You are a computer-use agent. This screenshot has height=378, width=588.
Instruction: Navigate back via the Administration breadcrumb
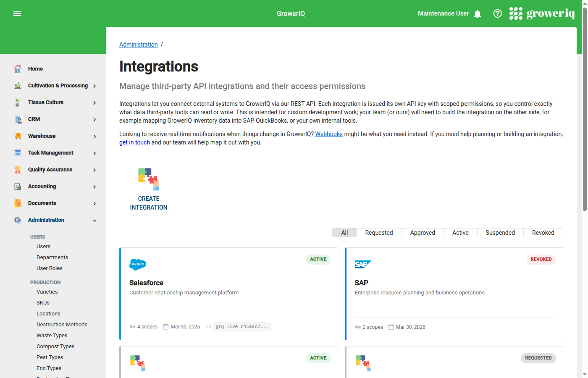click(138, 44)
